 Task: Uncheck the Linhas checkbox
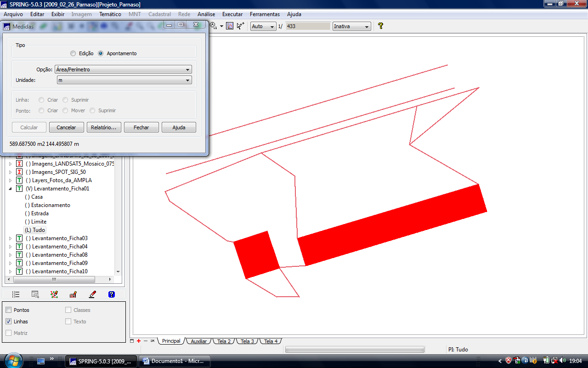(x=9, y=322)
